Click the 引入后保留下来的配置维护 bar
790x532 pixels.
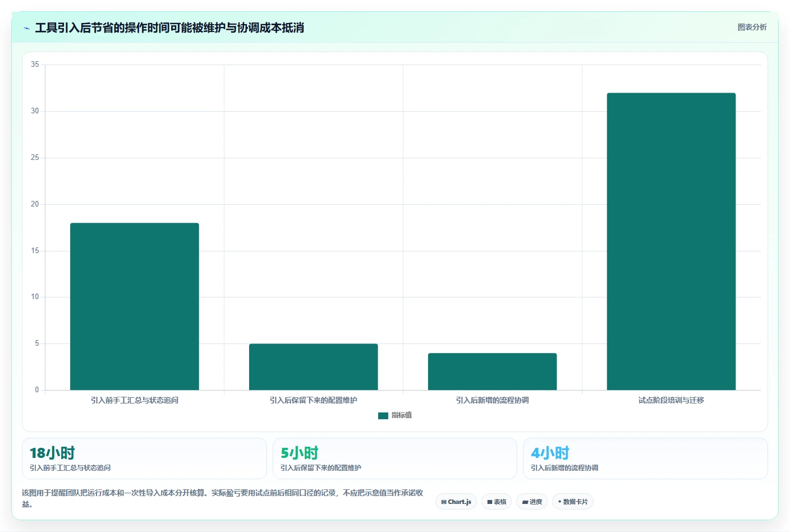[313, 366]
